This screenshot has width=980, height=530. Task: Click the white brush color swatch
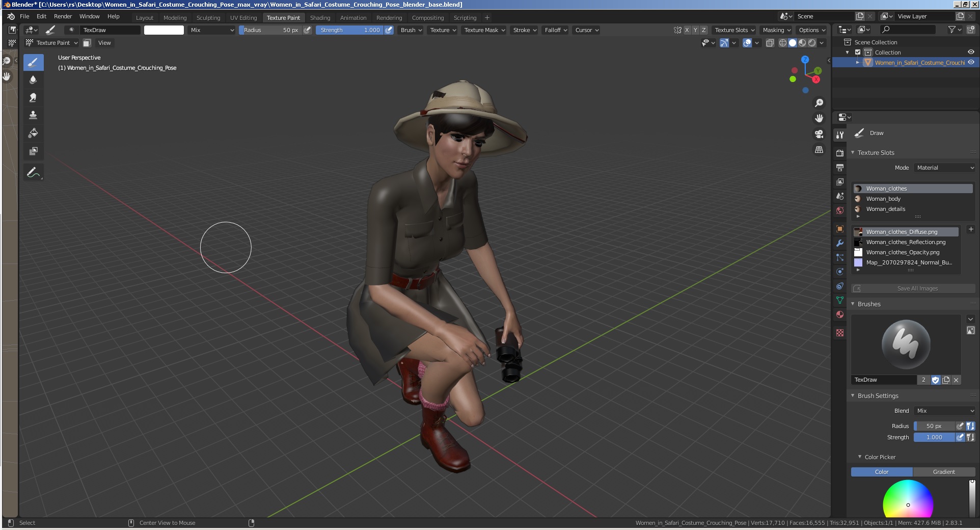(164, 30)
